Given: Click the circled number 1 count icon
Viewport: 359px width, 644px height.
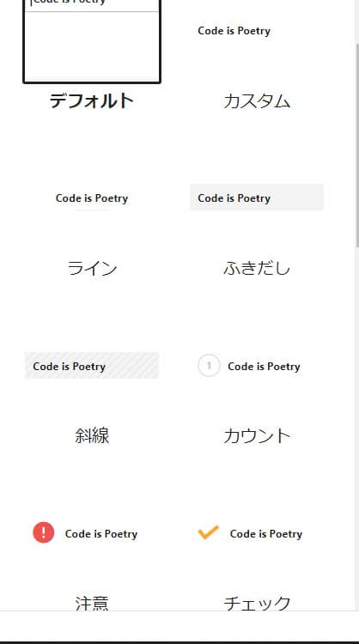Looking at the screenshot, I should 209,366.
